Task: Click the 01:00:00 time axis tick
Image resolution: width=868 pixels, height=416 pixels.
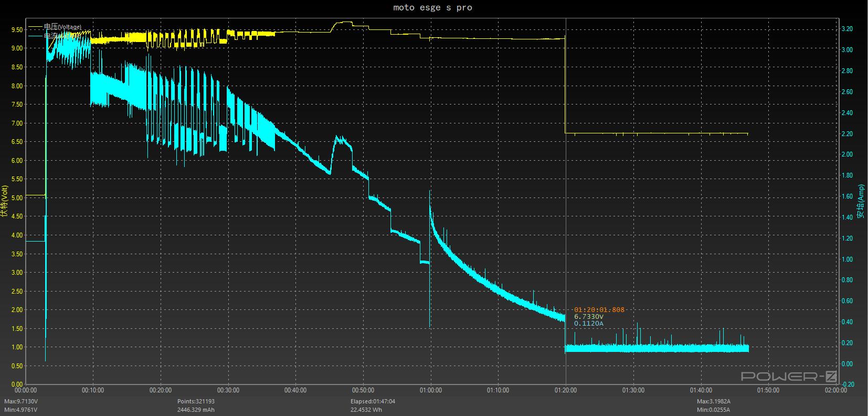Action: [x=431, y=390]
